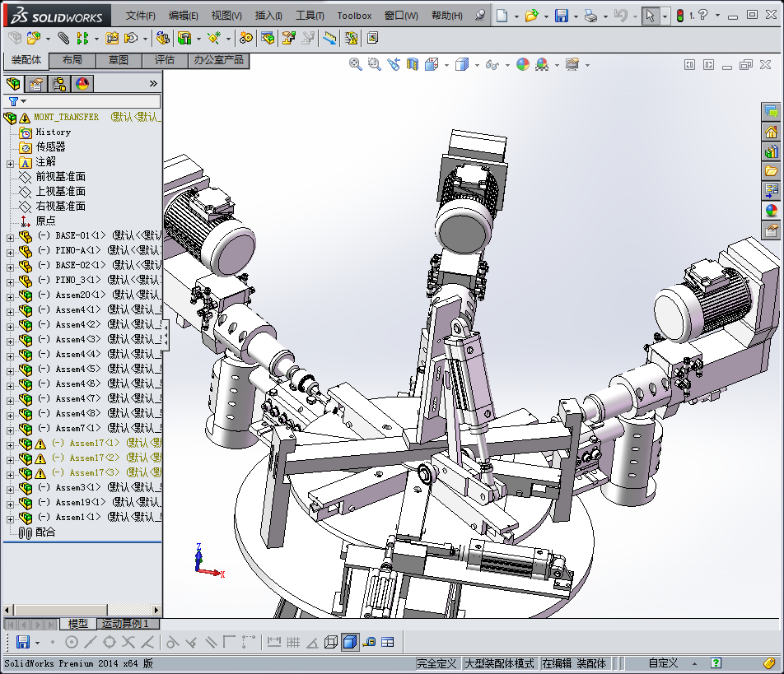The image size is (784, 674).
Task: Click the Edit Appearance color sphere icon
Action: (523, 64)
